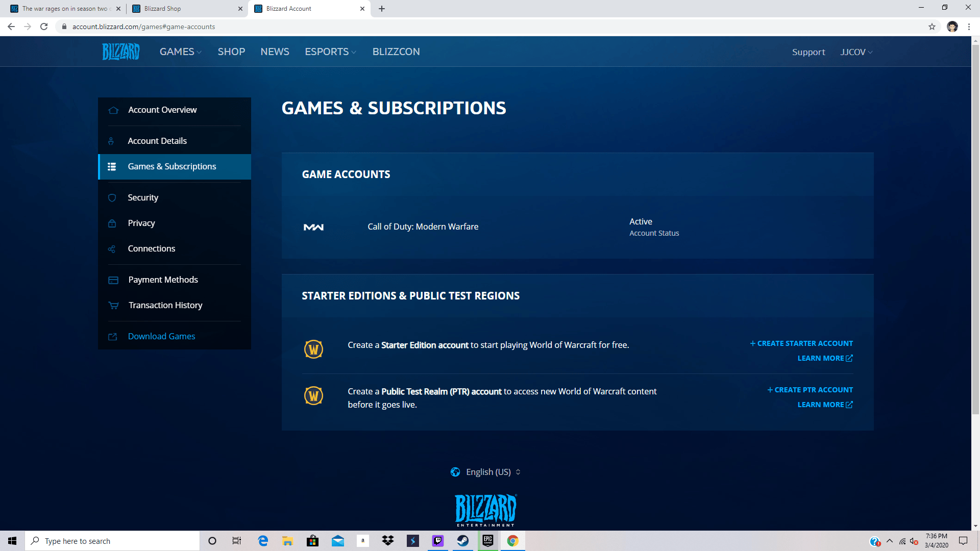Open Twitch app from the taskbar
The height and width of the screenshot is (551, 980).
pos(438,541)
